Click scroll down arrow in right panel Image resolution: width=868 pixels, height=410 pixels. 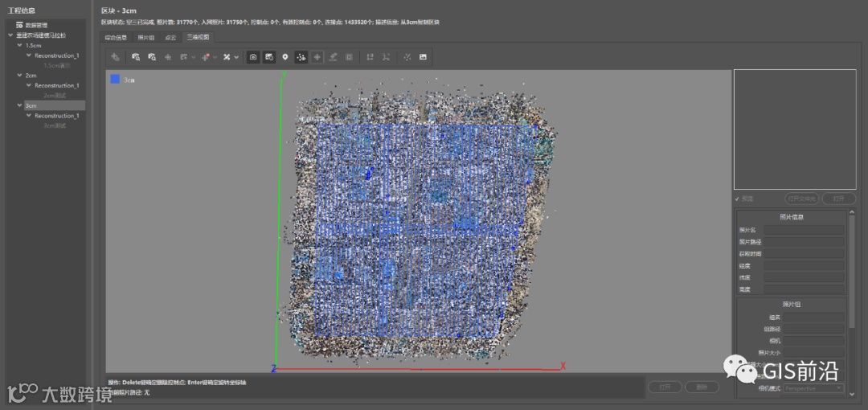coord(852,395)
